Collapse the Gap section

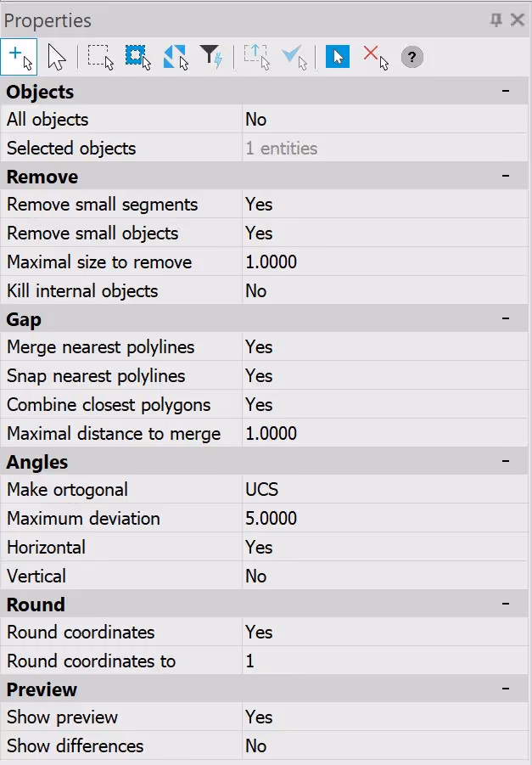[506, 318]
